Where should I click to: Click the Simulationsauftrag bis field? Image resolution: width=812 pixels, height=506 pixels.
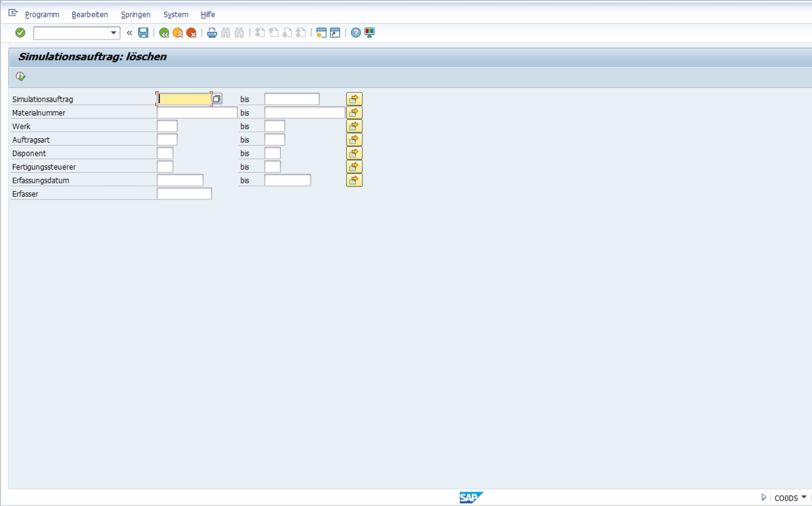[292, 99]
